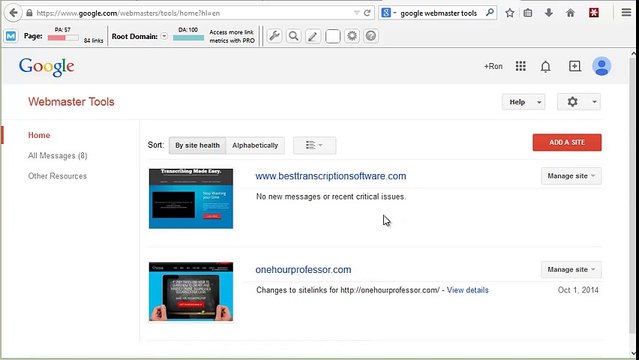Click the Google logo
This screenshot has width=639, height=360.
[x=46, y=67]
